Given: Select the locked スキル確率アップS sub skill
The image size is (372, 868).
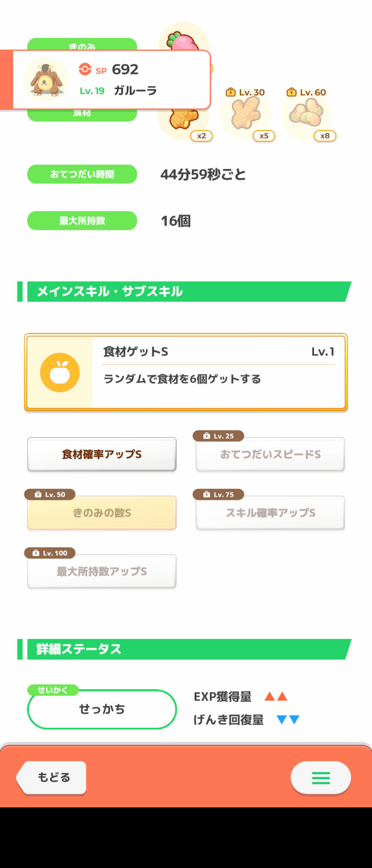Looking at the screenshot, I should tap(270, 513).
